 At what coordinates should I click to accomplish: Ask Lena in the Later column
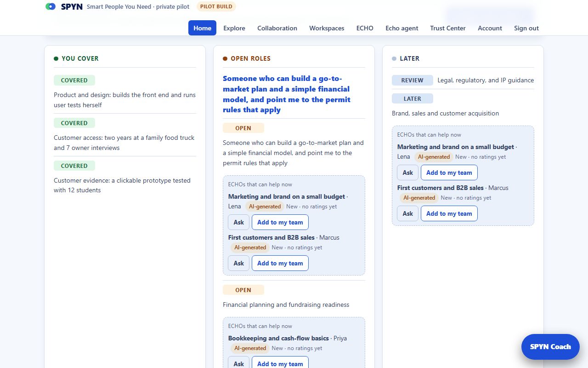[408, 172]
